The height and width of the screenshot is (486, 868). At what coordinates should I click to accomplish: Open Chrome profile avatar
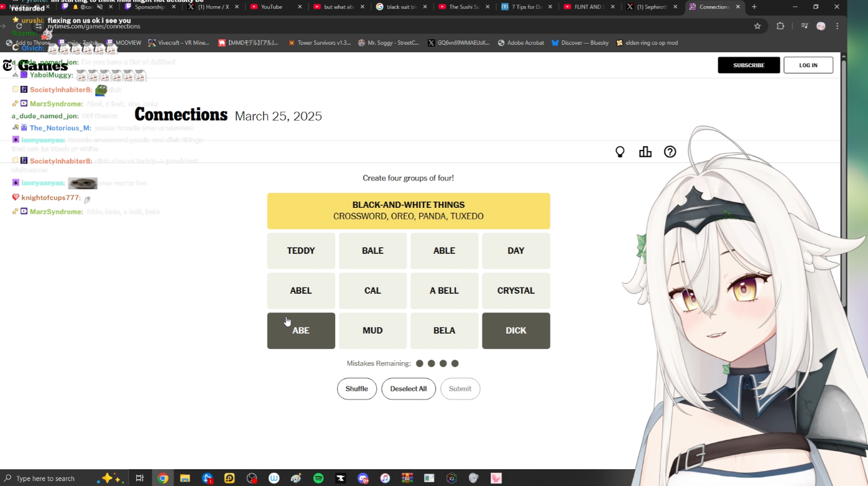click(x=821, y=26)
